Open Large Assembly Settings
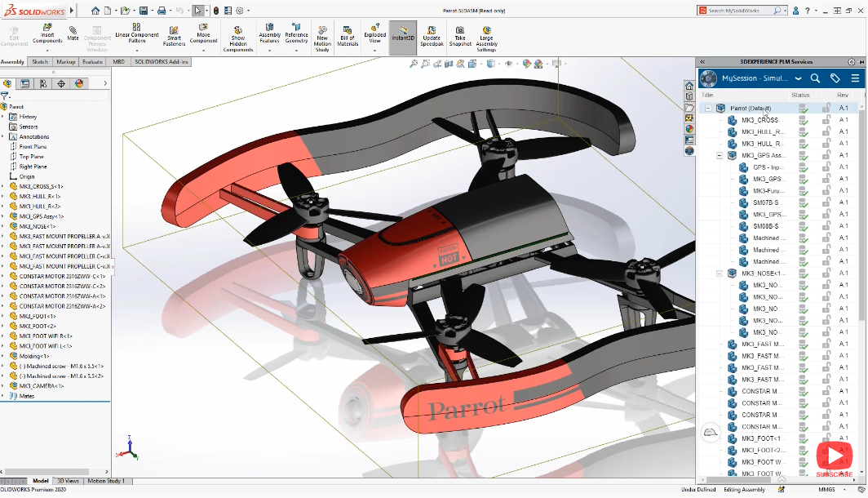The width and height of the screenshot is (868, 498). tap(486, 39)
